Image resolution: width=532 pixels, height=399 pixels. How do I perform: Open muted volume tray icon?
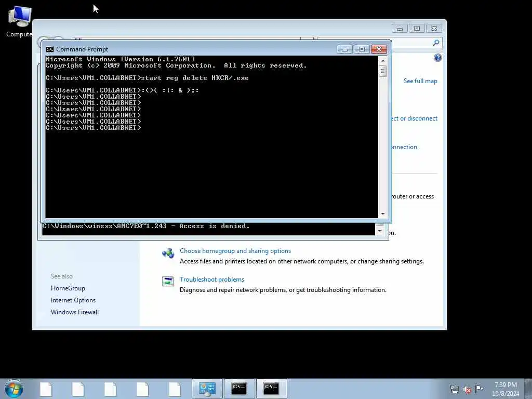coord(467,390)
